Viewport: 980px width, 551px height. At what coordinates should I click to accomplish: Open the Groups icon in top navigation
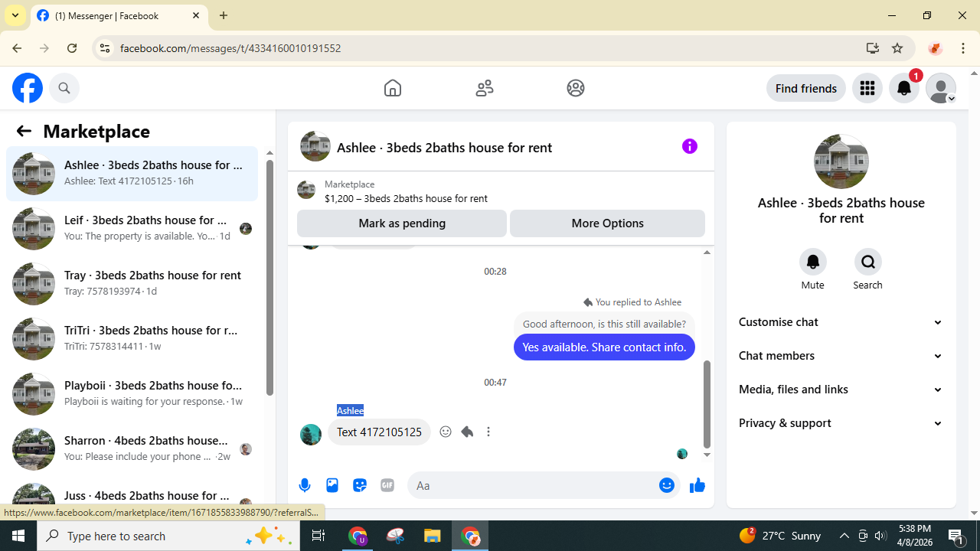(576, 88)
